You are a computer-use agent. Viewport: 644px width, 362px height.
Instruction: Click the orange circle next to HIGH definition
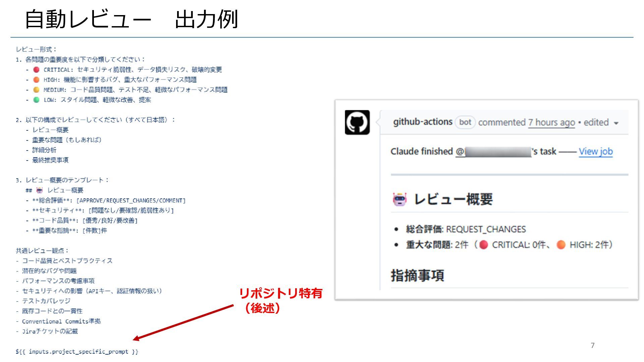[x=36, y=80]
